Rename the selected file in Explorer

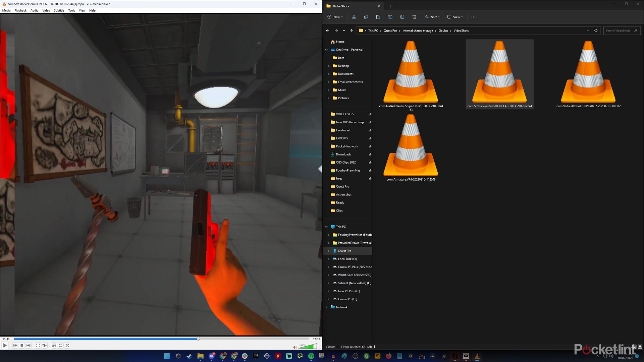click(x=390, y=17)
